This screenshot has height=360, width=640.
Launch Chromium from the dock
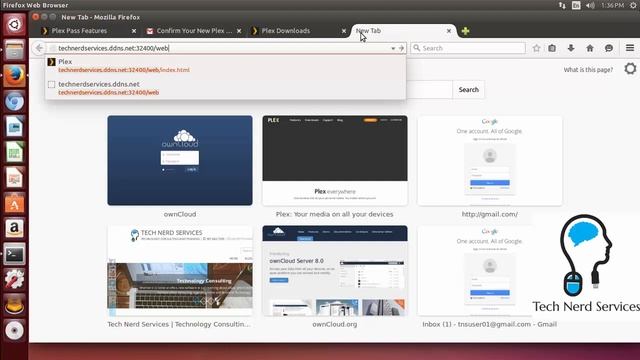(14, 101)
